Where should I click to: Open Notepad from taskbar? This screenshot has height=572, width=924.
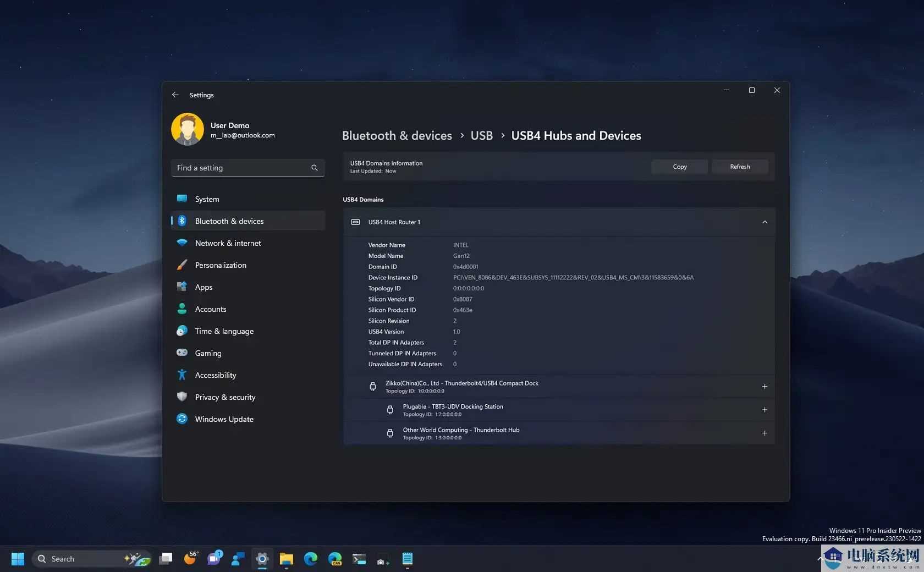408,559
